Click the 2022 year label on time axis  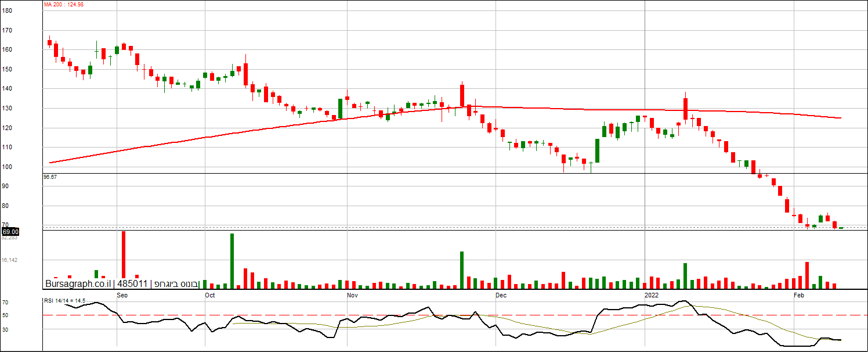[652, 295]
